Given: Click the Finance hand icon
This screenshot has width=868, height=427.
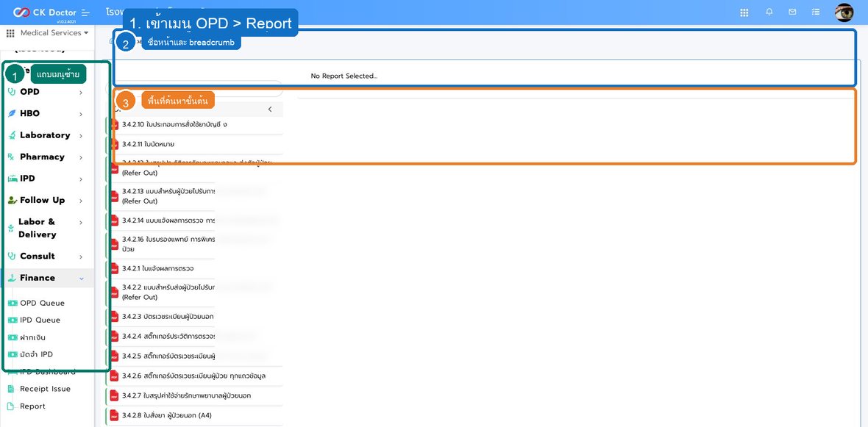Looking at the screenshot, I should [x=12, y=278].
